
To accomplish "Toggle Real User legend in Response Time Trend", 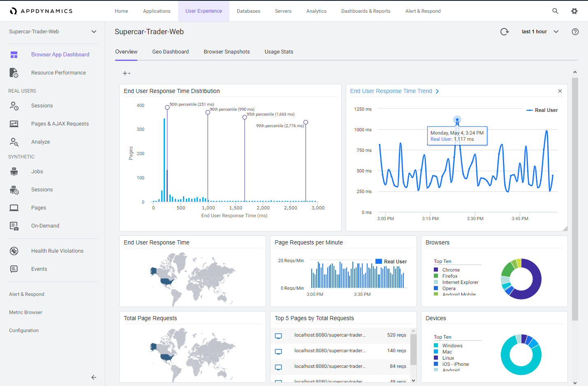I will tap(542, 110).
